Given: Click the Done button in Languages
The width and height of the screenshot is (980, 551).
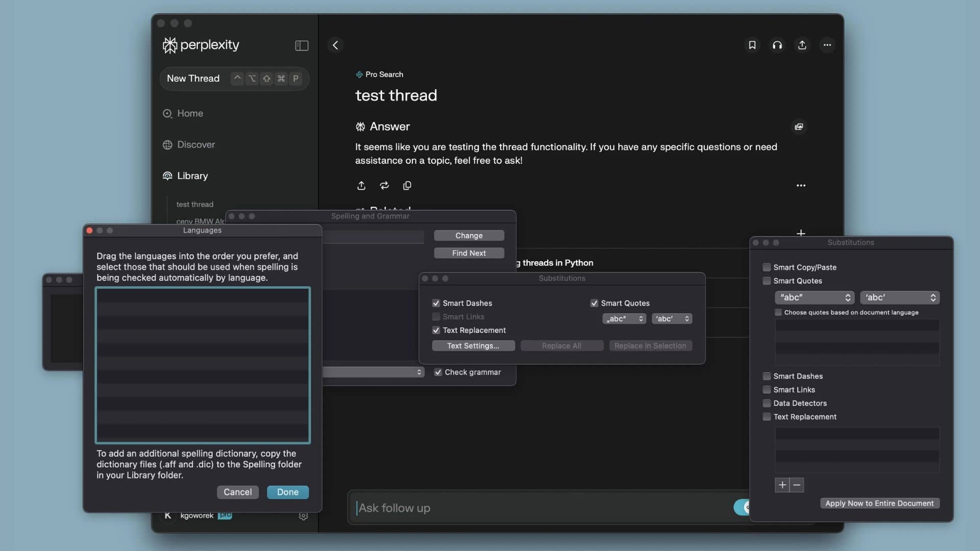Looking at the screenshot, I should tap(287, 492).
